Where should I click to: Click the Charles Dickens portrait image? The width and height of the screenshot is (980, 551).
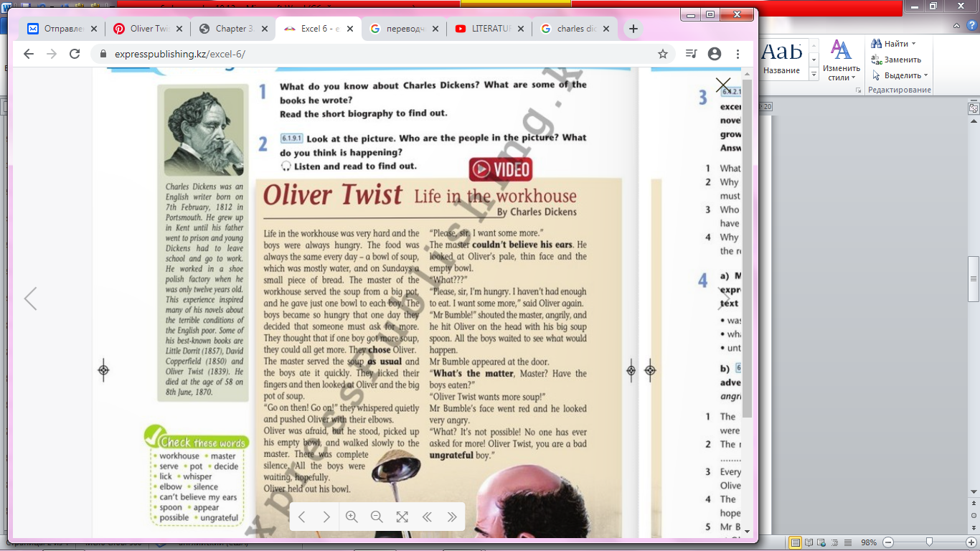204,133
